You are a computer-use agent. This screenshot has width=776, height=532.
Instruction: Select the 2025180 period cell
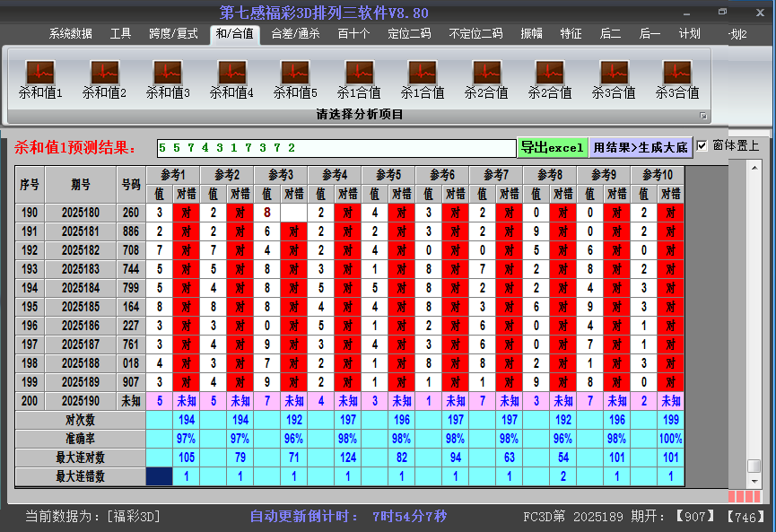(x=81, y=213)
